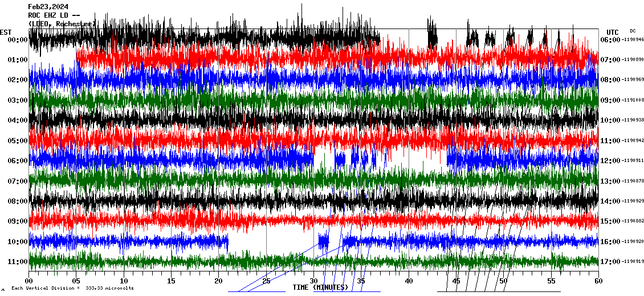Click the 14:00 UTC time label

pos(610,201)
